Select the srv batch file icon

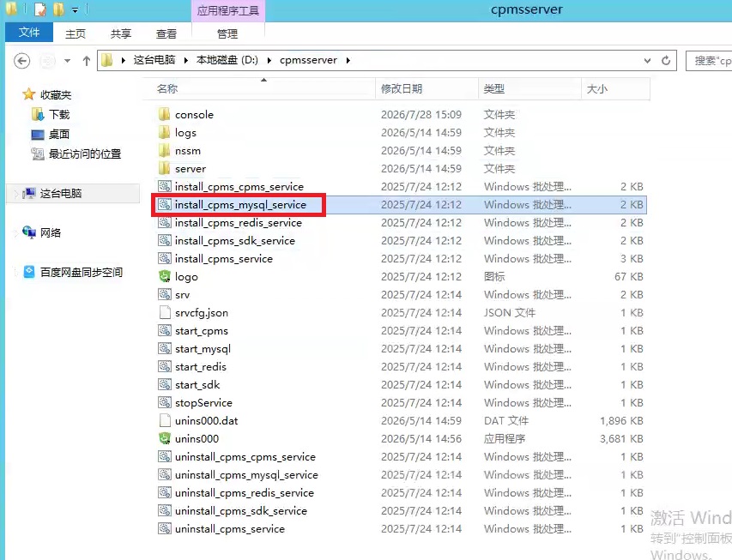tap(164, 294)
